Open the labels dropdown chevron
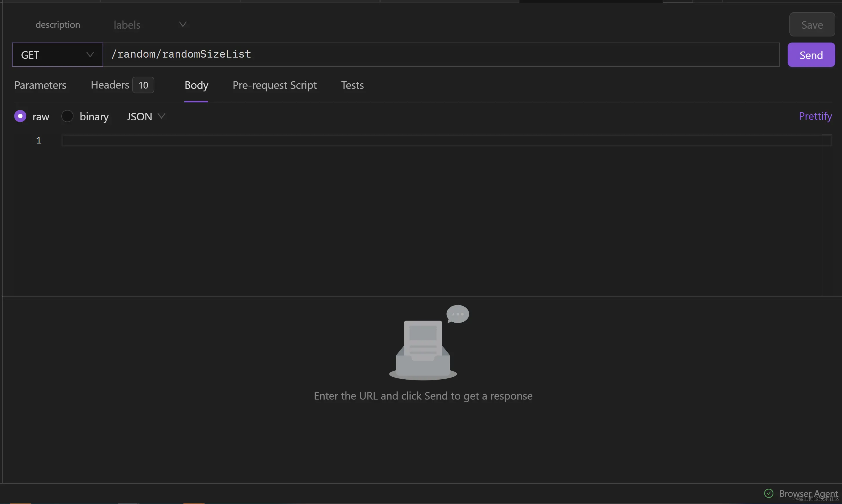The width and height of the screenshot is (842, 504). coord(183,25)
